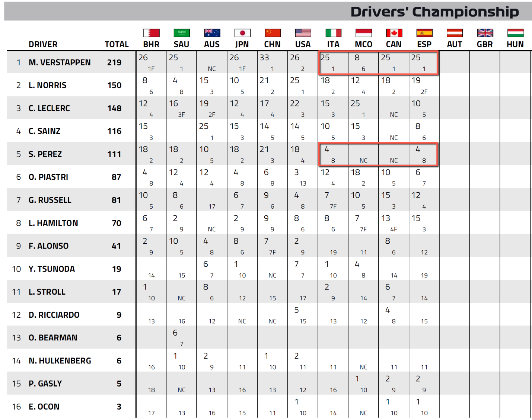Click the Drivers' Championship title
The width and height of the screenshot is (532, 420).
[x=434, y=12]
